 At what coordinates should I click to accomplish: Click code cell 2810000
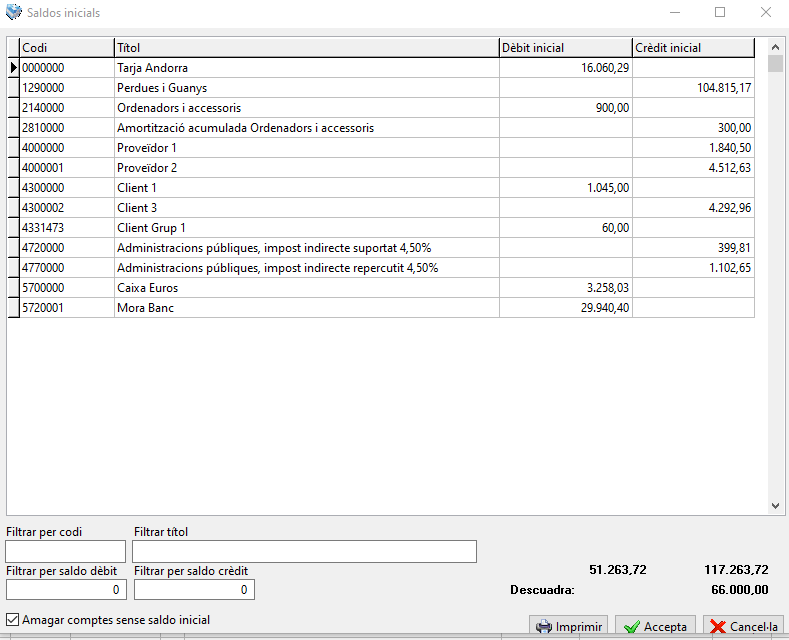(x=67, y=128)
